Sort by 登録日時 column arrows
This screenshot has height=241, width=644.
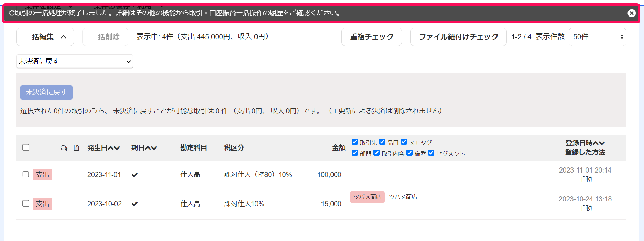pyautogui.click(x=599, y=143)
